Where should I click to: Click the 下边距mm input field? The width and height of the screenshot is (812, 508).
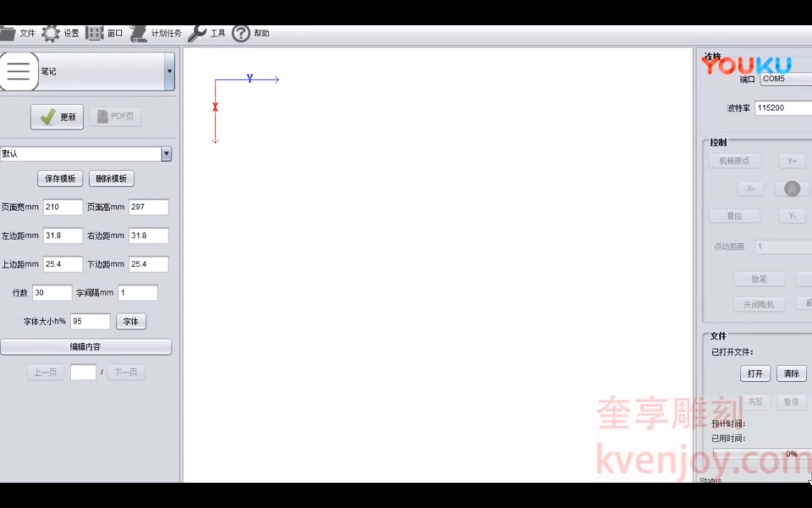click(x=148, y=264)
